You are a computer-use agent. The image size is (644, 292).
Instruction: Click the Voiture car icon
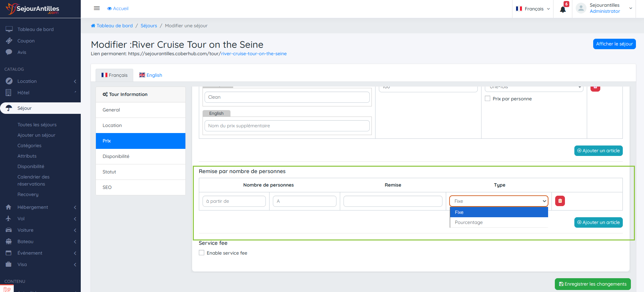(9, 230)
